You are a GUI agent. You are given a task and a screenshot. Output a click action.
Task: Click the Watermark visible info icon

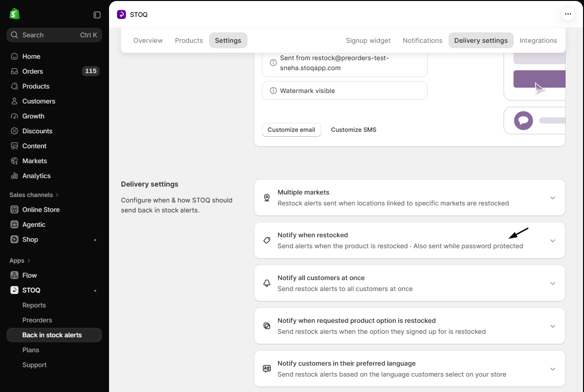pos(273,91)
